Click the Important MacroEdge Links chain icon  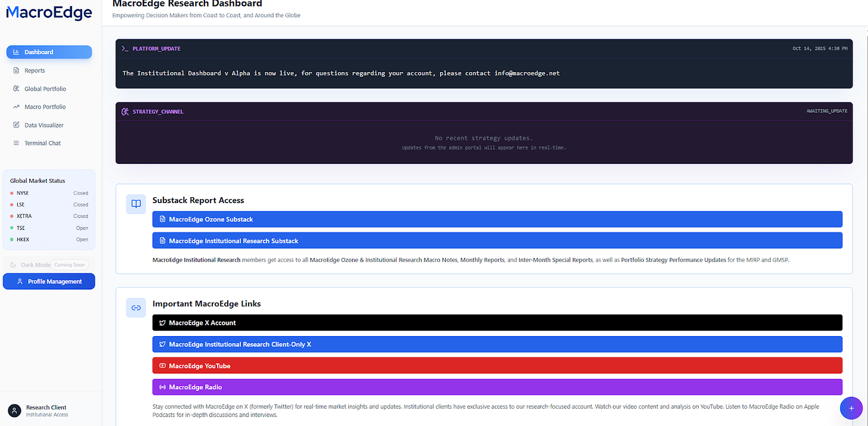[136, 307]
